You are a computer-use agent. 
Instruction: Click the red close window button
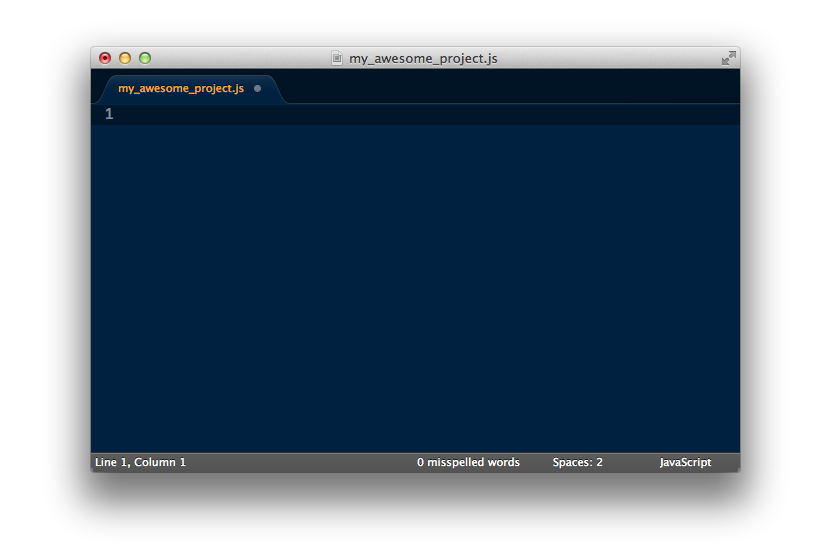pyautogui.click(x=105, y=58)
